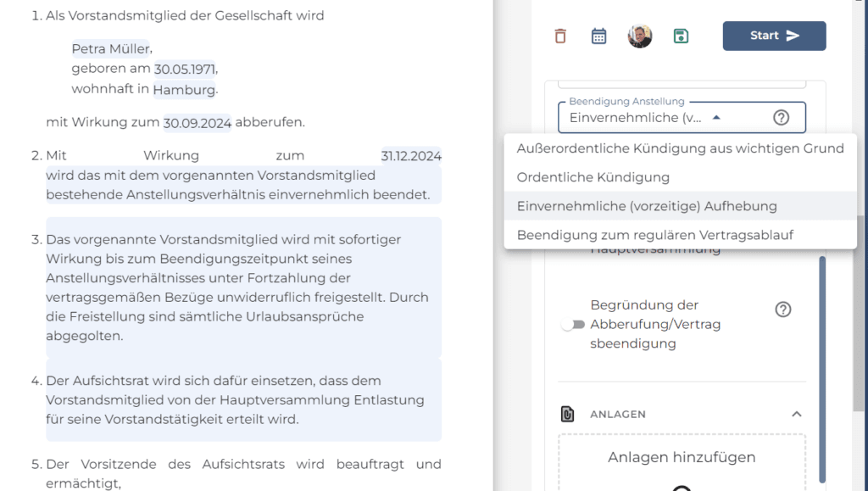Screen dimensions: 868x491
Task: Click the side panel vertical scrollbar
Action: click(x=822, y=370)
